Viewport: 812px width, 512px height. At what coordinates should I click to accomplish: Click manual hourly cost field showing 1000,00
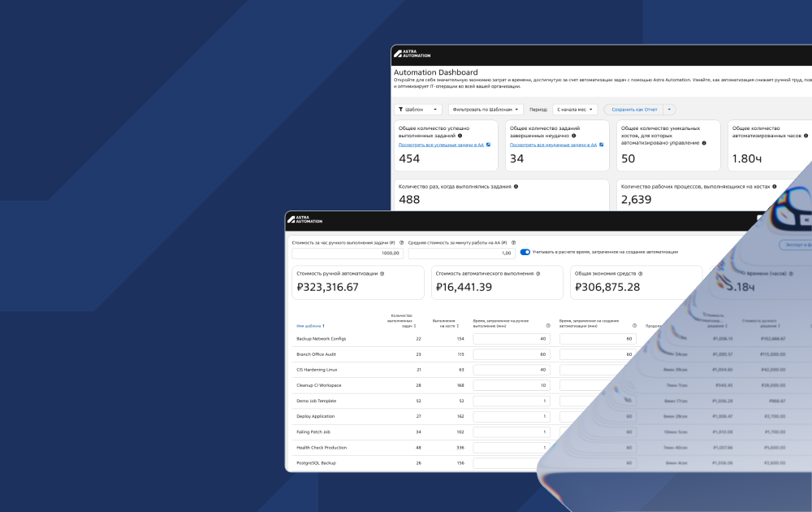(x=347, y=254)
